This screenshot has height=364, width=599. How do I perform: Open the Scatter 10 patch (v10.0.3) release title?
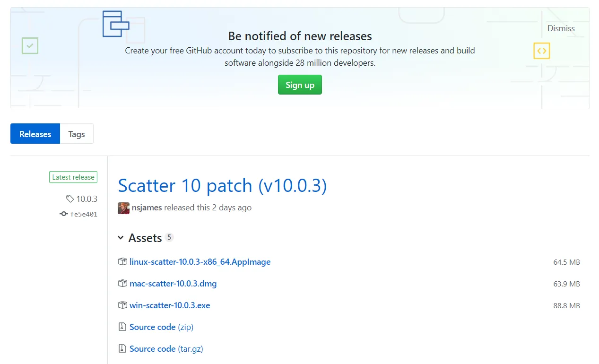pyautogui.click(x=222, y=185)
